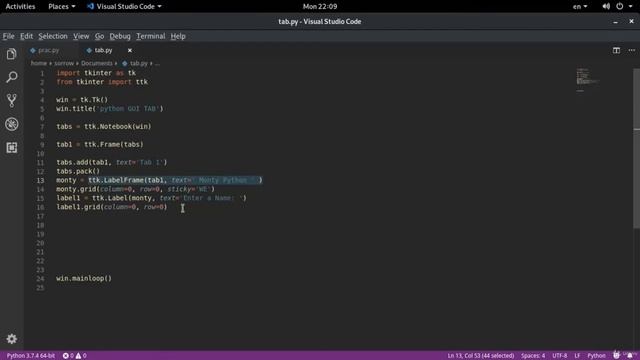Open the Debug view in activity bar
The image size is (640, 360).
pyautogui.click(x=11, y=124)
